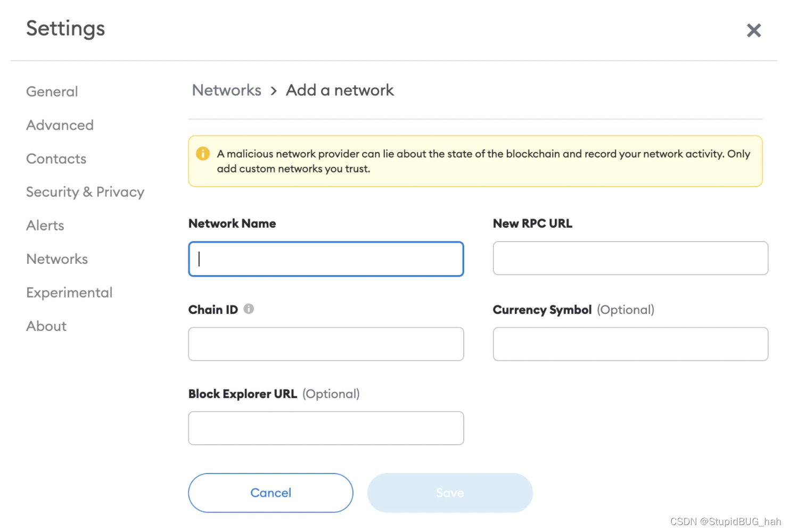
Task: Click the Currency Symbol input field
Action: 630,344
